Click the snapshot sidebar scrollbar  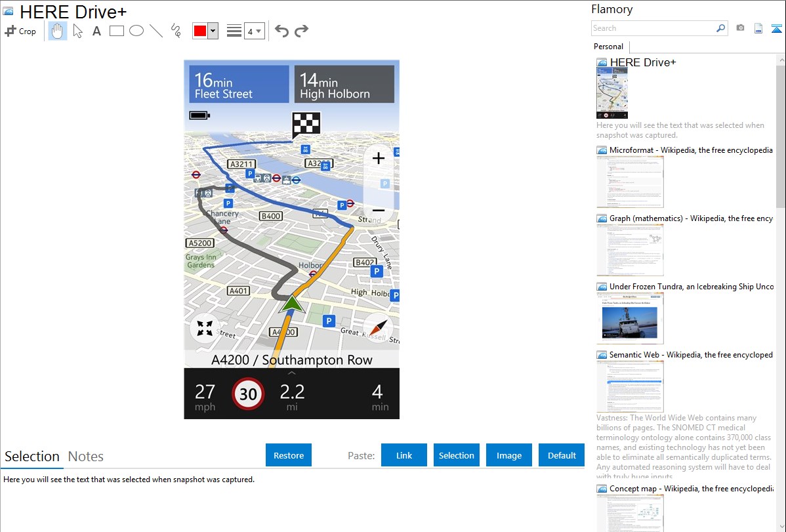pos(781,135)
